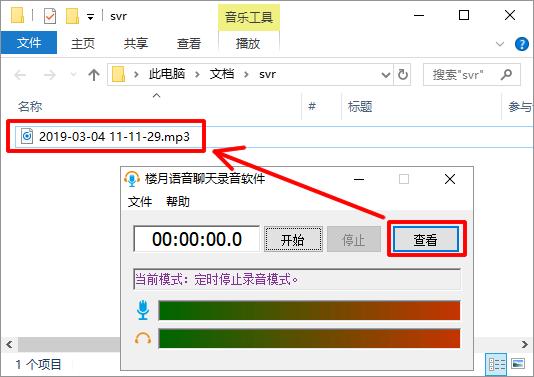Screen dimensions: 534x377
Task: Click the magnifier search icon
Action: tap(507, 74)
